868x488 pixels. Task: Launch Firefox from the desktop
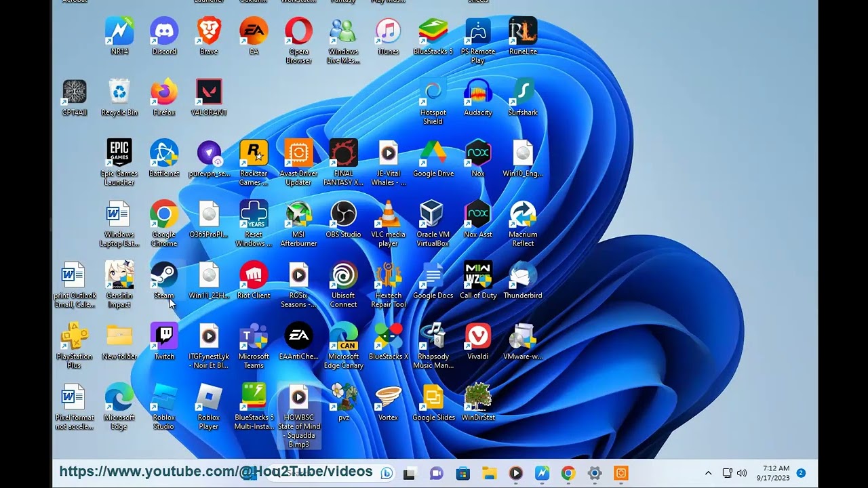click(164, 98)
